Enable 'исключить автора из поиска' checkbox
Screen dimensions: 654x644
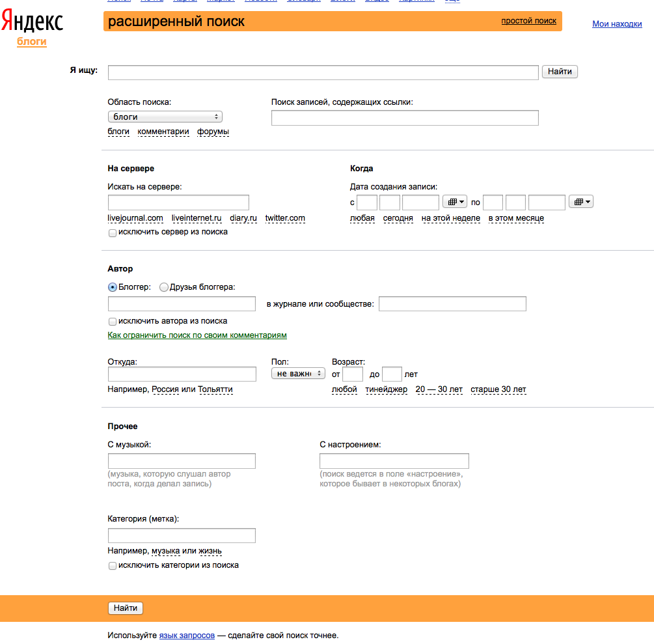pos(113,321)
